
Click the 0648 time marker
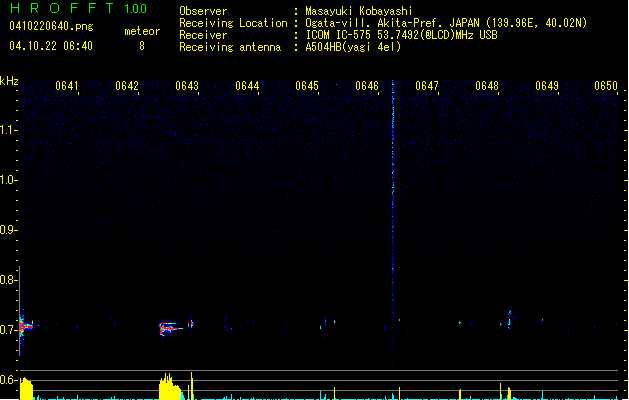pyautogui.click(x=487, y=86)
